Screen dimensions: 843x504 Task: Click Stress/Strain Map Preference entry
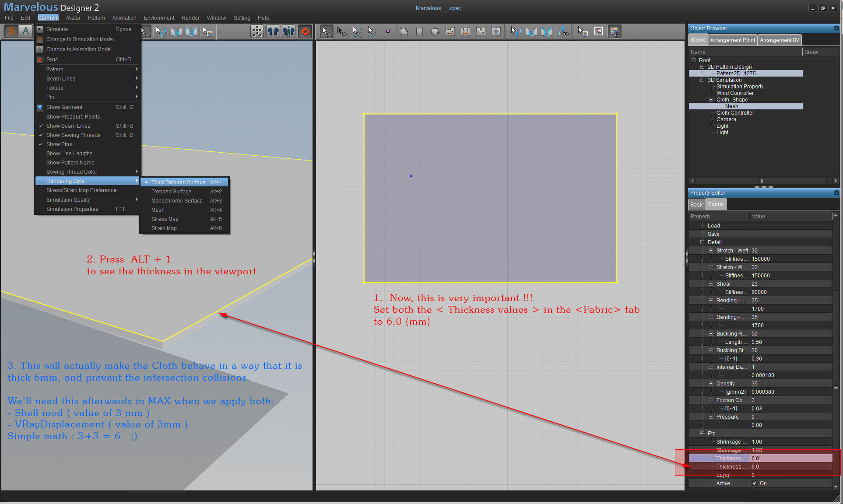88,190
